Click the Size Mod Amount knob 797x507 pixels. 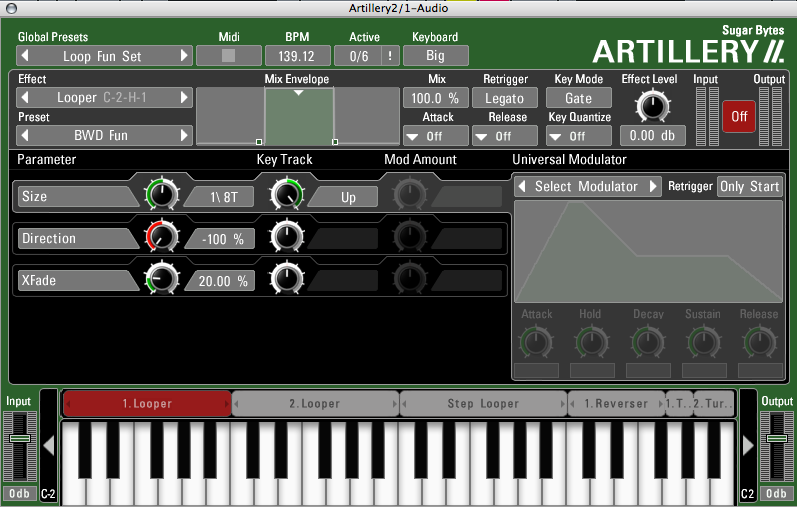point(410,195)
